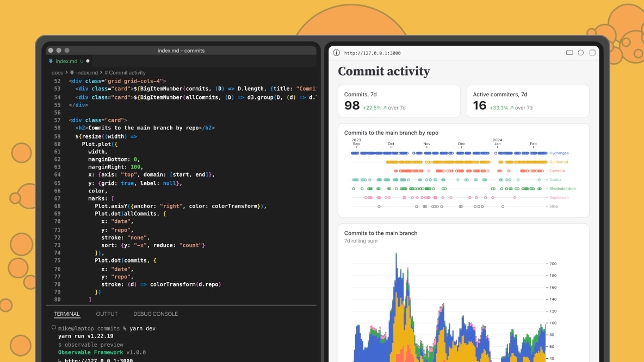The width and height of the screenshot is (644, 362).
Task: Click the prompt circle icon in the terminal
Action: coord(54,327)
